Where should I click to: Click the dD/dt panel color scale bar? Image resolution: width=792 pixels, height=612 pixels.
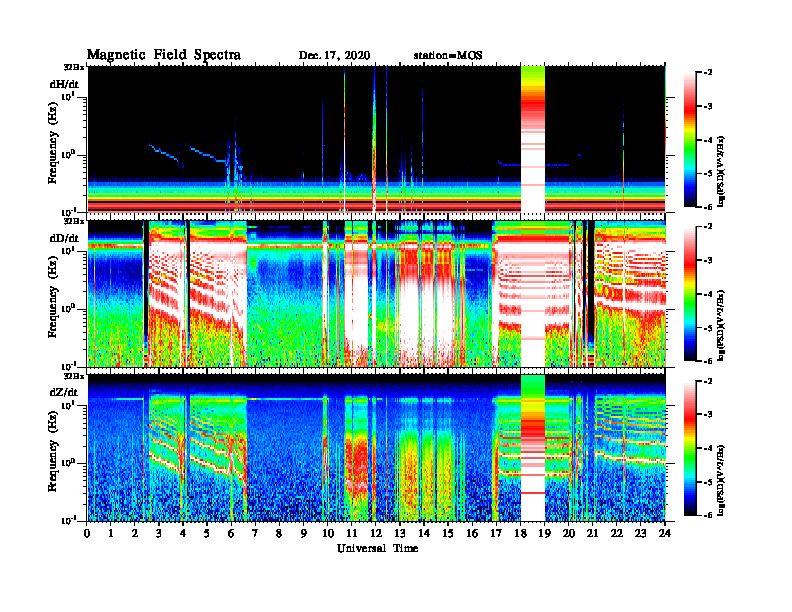pos(689,293)
